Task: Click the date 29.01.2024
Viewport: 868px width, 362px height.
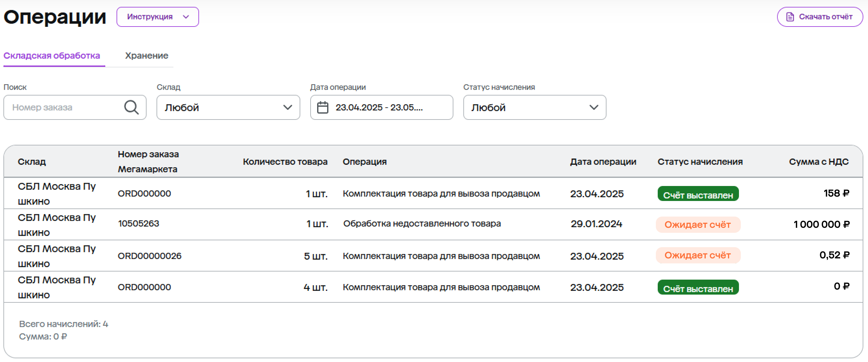Action: point(596,224)
